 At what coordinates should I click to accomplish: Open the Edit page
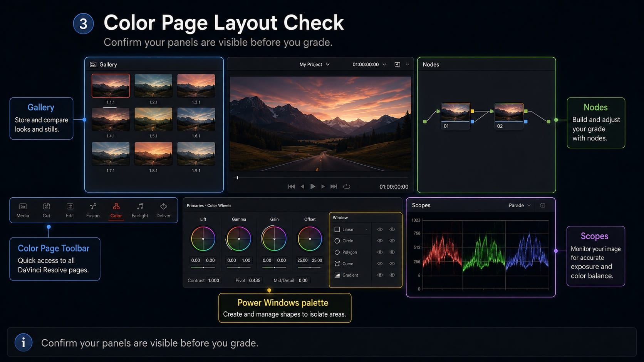70,210
